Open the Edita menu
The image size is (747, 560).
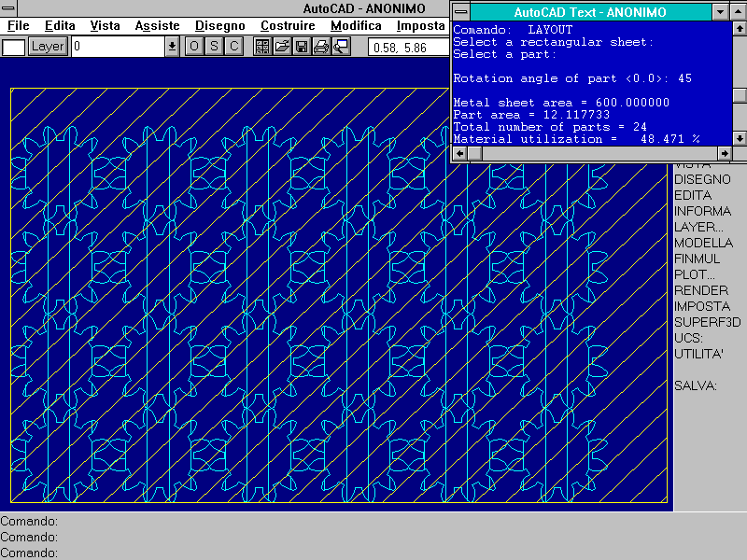(60, 26)
